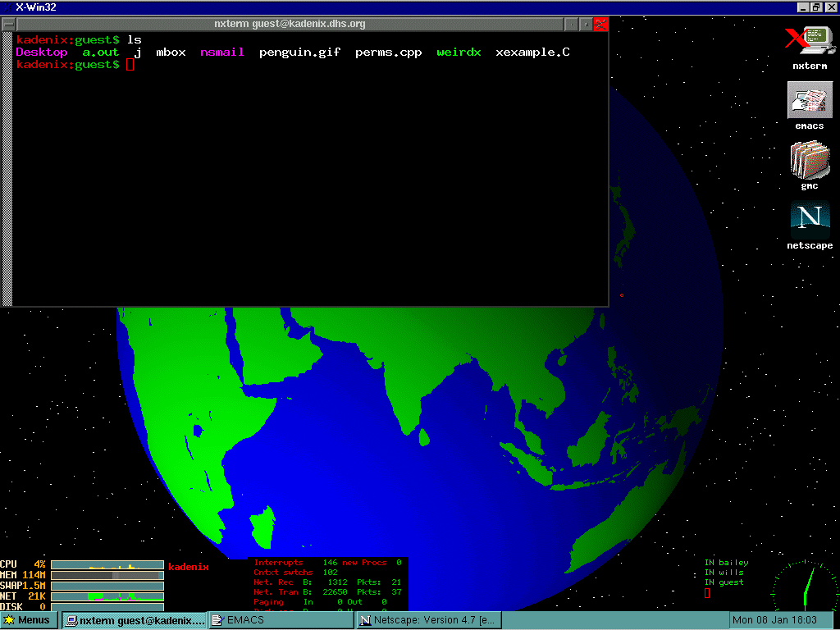Click penguin.gif in the terminal listing
The height and width of the screenshot is (630, 840).
[300, 52]
